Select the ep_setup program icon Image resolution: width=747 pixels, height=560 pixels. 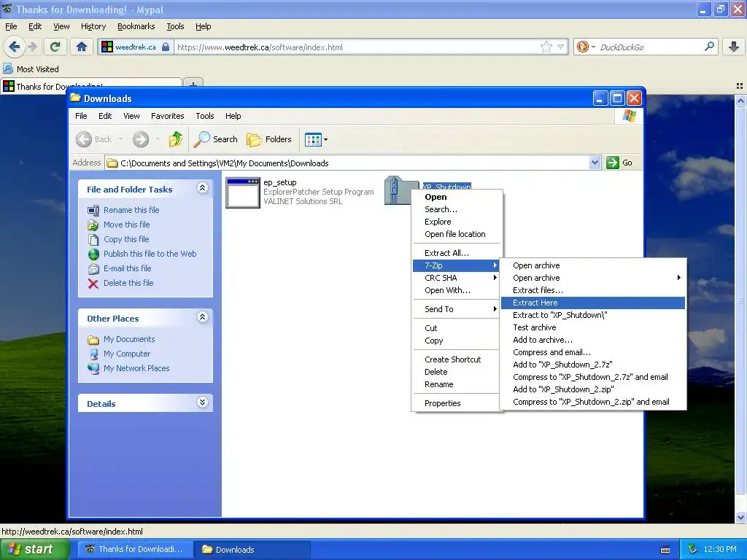click(243, 192)
